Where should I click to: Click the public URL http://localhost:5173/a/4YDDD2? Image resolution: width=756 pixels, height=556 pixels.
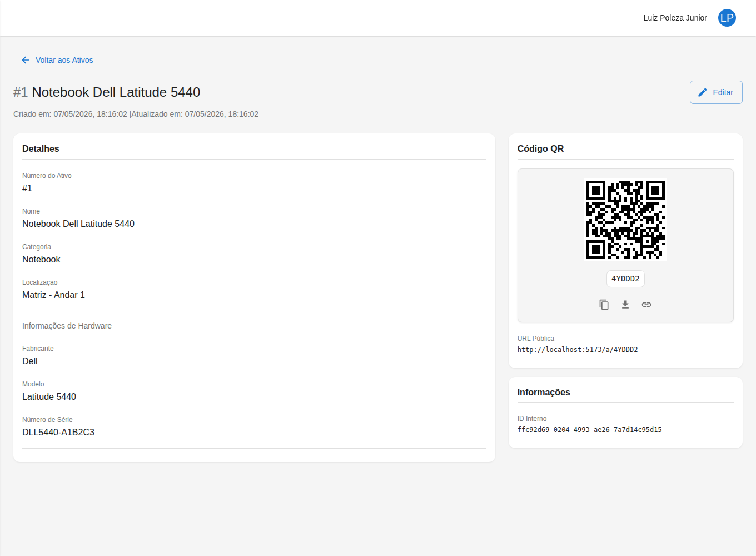coord(578,350)
